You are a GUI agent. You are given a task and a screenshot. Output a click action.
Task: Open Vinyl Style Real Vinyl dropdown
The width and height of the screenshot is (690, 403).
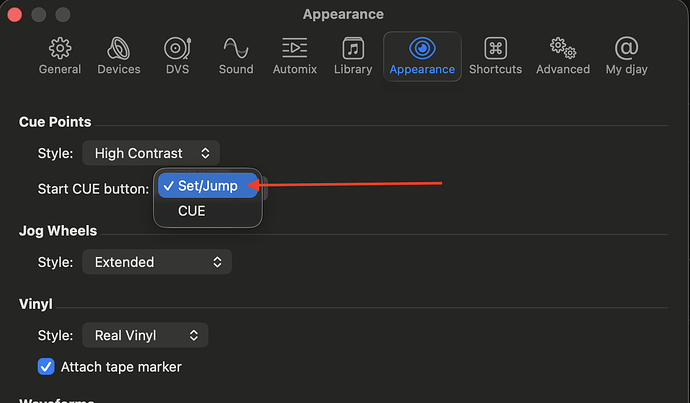tap(146, 336)
